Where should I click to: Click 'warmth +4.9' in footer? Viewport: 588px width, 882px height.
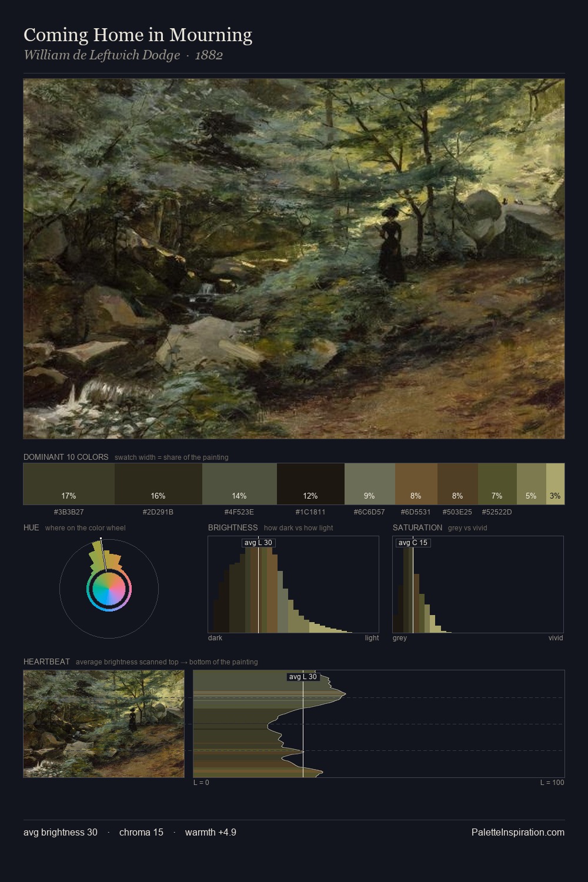211,833
